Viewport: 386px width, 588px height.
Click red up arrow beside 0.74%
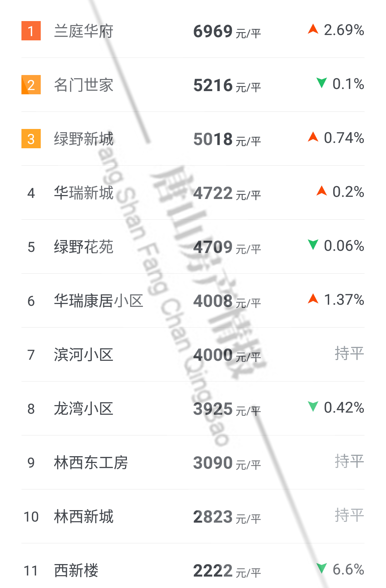313,137
